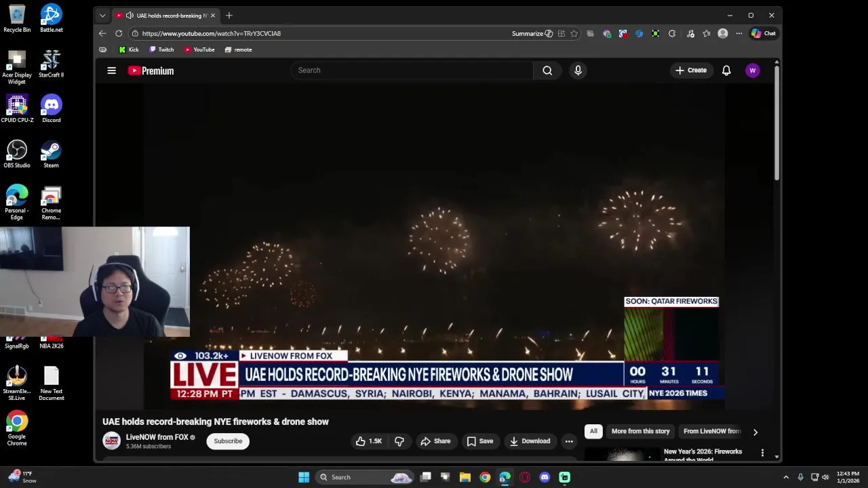The image size is (868, 488).
Task: Download the video
Action: click(530, 441)
